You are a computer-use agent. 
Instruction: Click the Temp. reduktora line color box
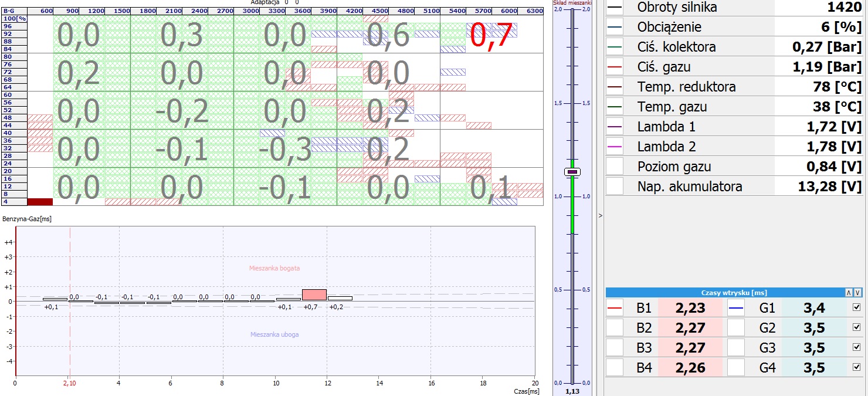point(615,87)
